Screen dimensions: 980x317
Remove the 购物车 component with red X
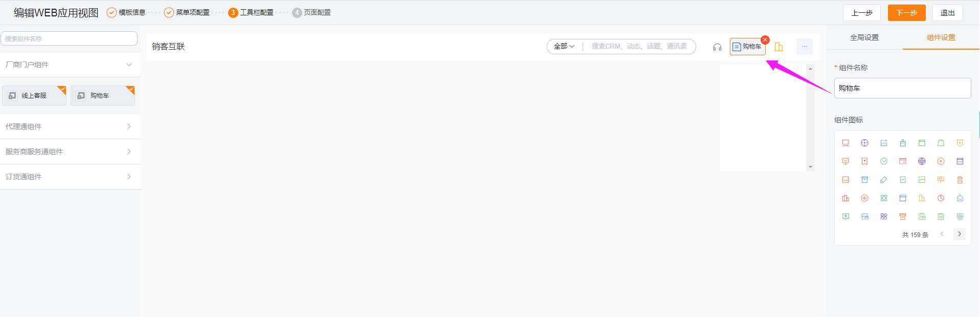point(765,39)
